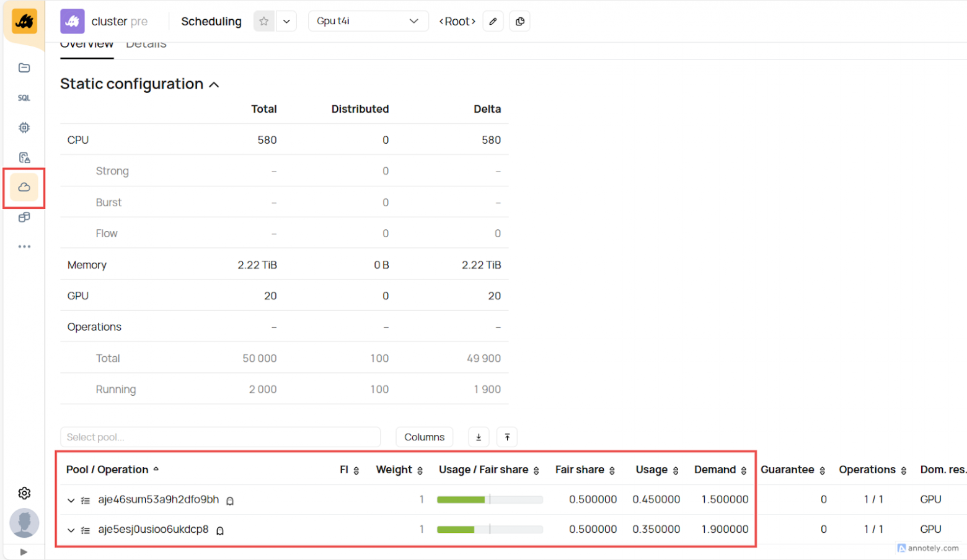Click the components cube icon in sidebar
Screen dimensions: 967x560
tap(24, 217)
